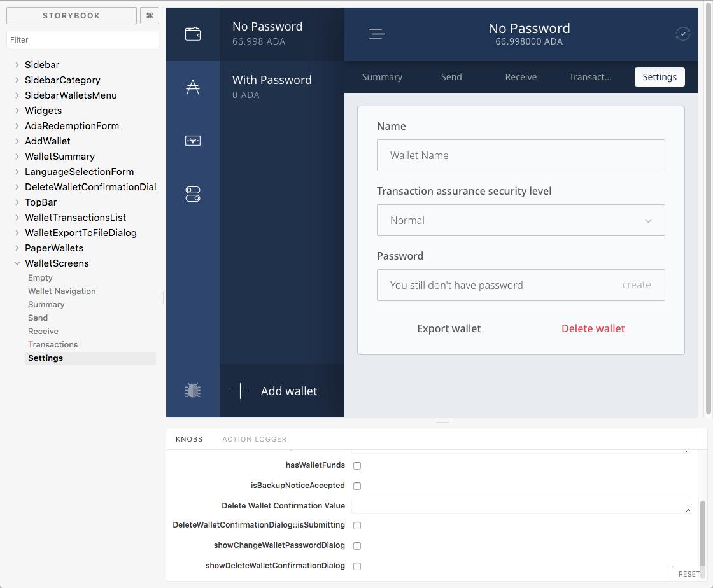Expand the AdaRedemptionForm group
This screenshot has height=588, width=713.
pos(72,126)
